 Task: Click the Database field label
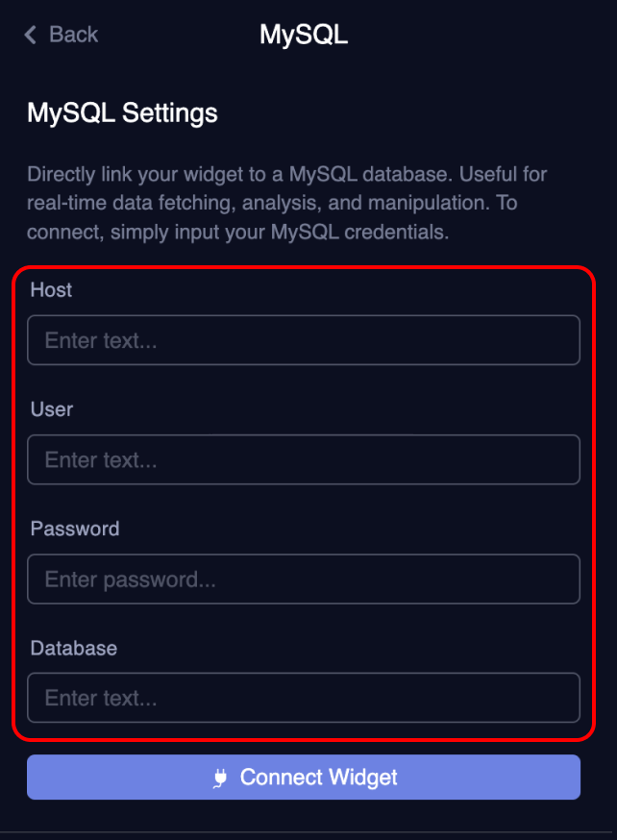pyautogui.click(x=73, y=649)
